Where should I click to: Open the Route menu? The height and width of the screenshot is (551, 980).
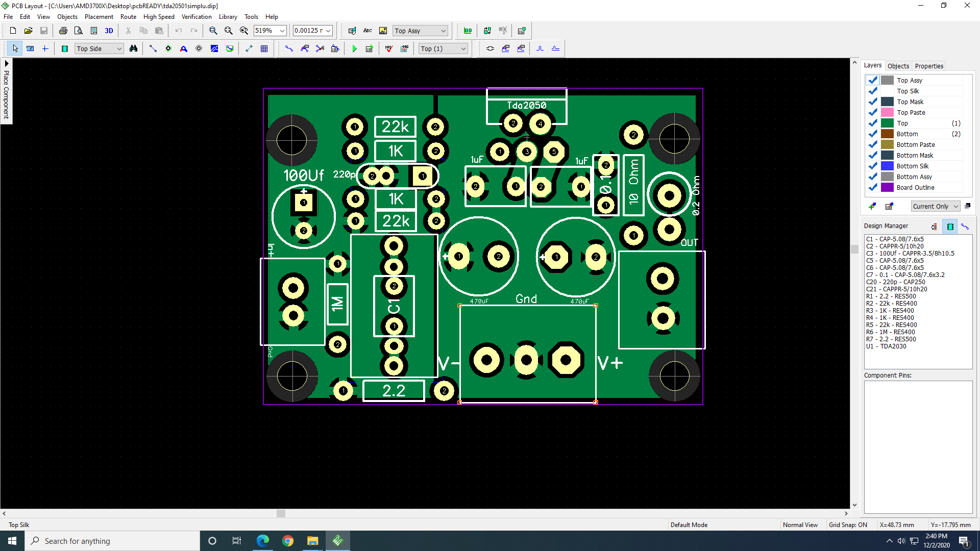(128, 17)
